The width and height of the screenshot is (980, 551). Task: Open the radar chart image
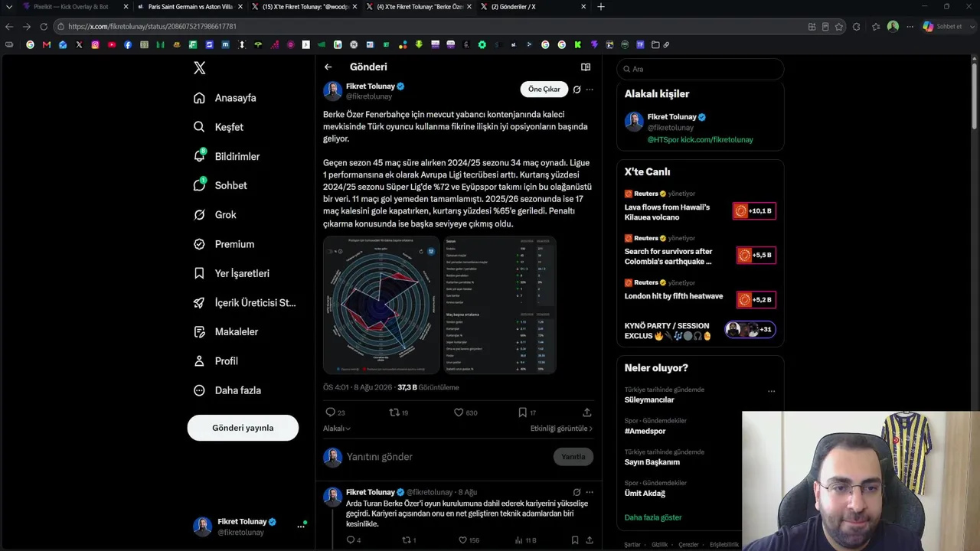point(381,305)
